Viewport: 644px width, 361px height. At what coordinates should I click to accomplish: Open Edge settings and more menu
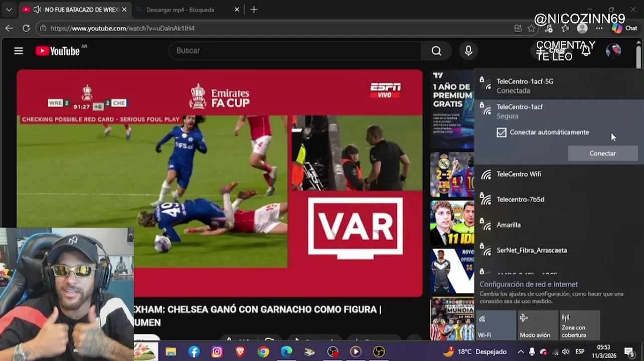pyautogui.click(x=599, y=29)
